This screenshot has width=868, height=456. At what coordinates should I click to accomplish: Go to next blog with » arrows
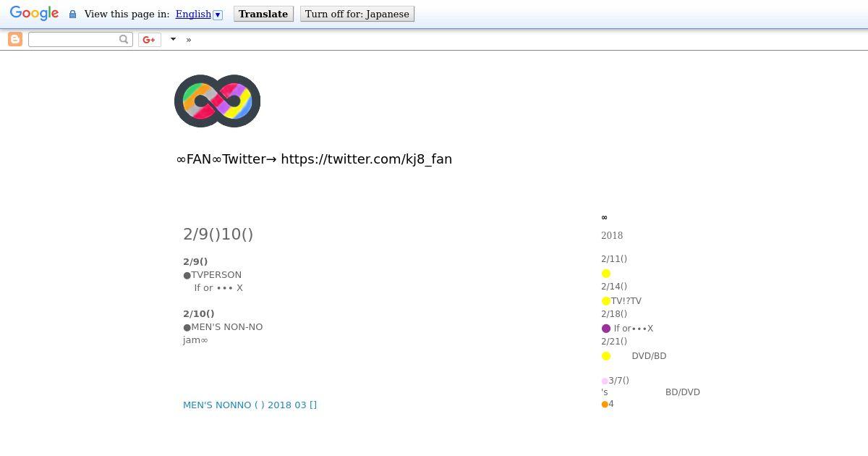[189, 40]
